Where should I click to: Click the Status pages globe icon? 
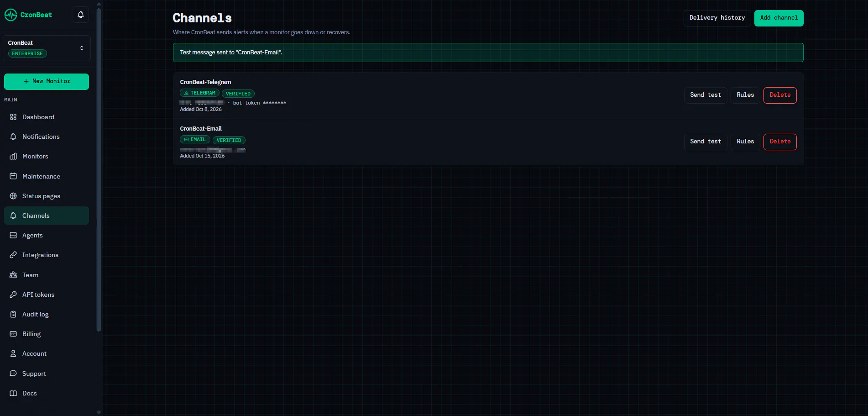[13, 196]
